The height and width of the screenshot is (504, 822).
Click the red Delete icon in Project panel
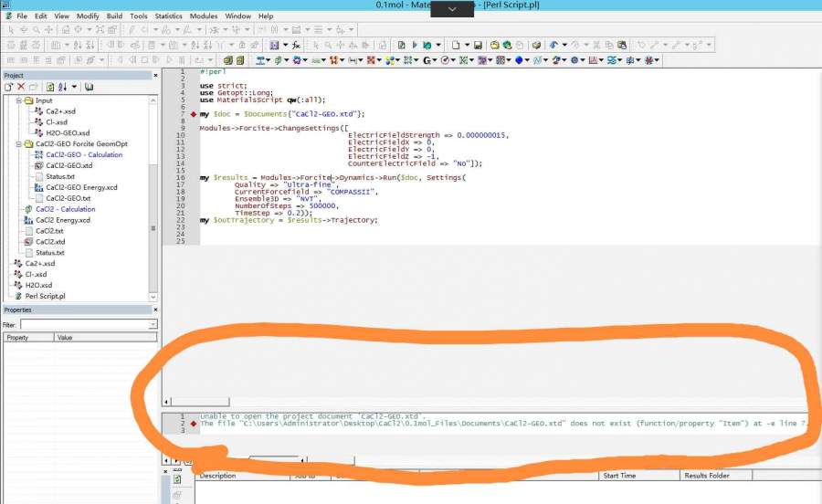(x=20, y=88)
